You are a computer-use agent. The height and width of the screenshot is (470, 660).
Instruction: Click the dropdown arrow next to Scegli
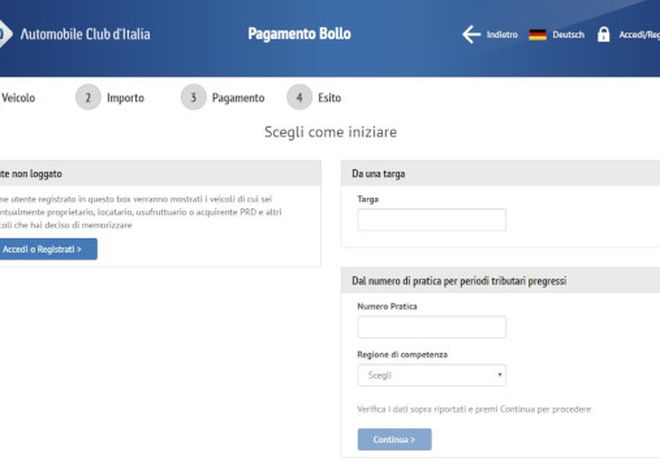pos(500,374)
